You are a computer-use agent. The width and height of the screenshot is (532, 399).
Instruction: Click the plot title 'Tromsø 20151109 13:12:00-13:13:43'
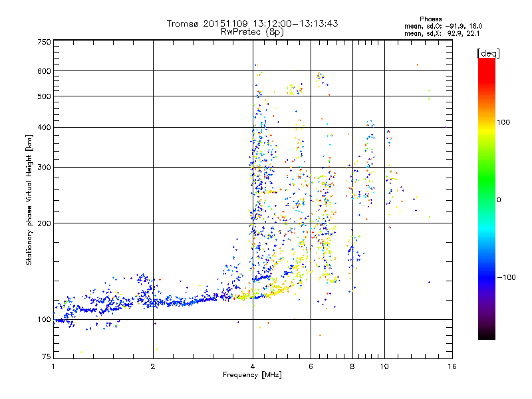coord(252,23)
